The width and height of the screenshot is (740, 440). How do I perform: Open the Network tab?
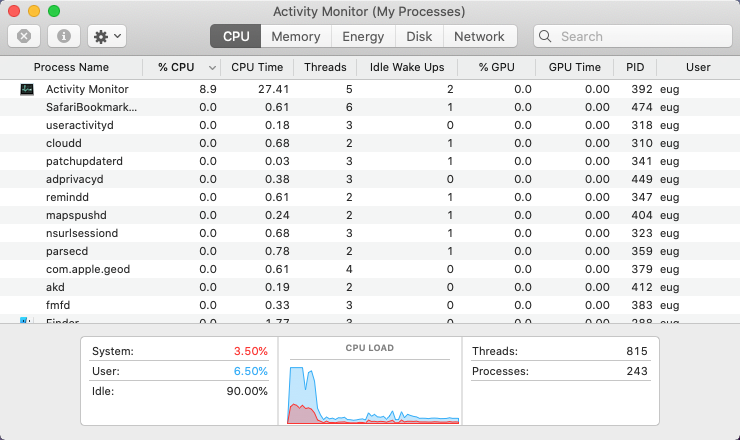point(479,36)
